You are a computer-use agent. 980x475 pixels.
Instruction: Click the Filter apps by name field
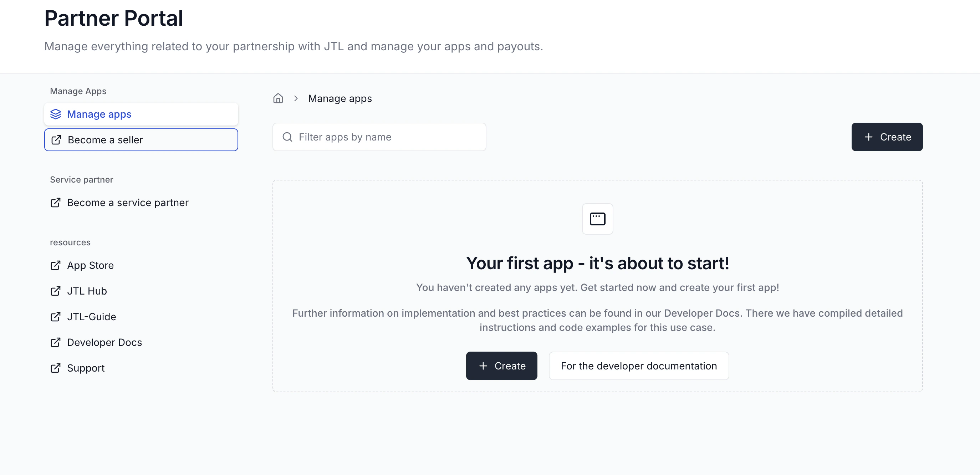[379, 137]
